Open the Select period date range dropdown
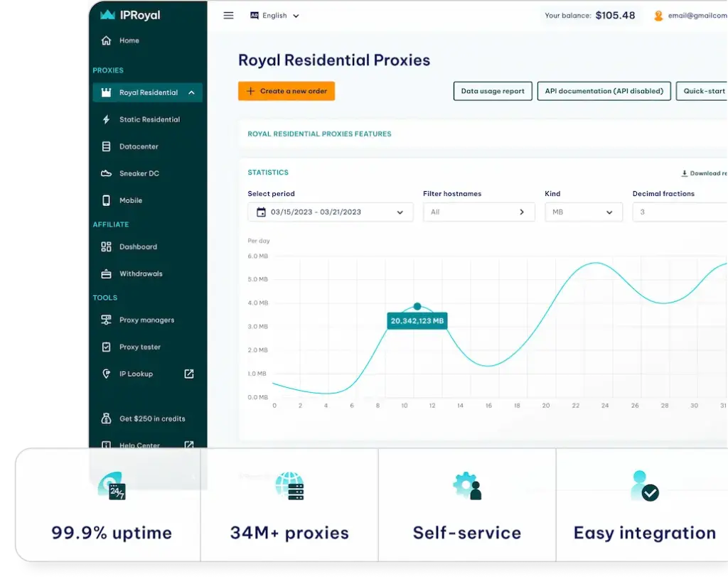Screen dimensions: 728x579 [x=330, y=212]
